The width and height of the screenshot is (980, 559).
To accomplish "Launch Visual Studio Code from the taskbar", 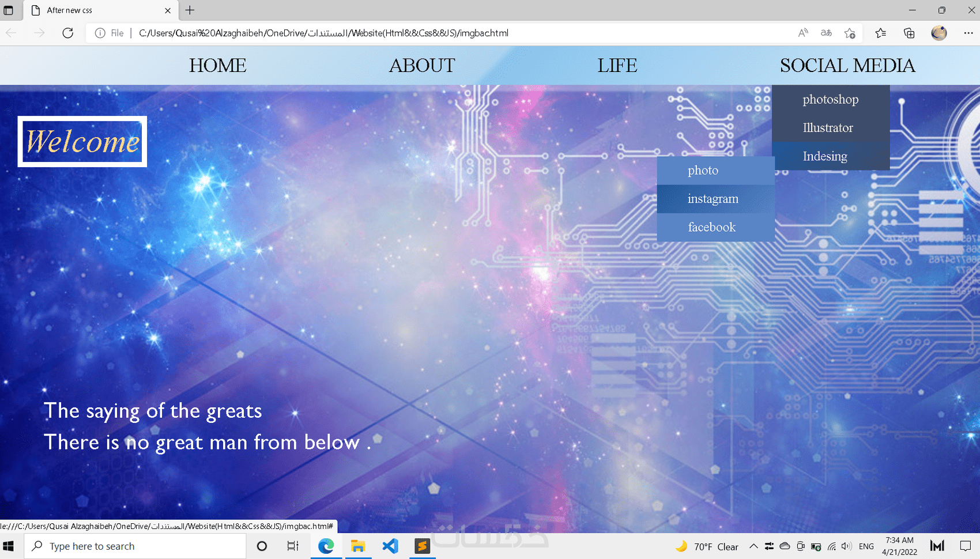I will [390, 546].
